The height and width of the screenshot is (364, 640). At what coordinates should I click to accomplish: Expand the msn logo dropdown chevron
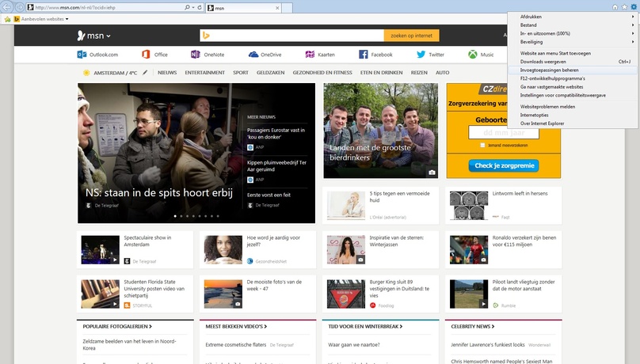click(109, 36)
